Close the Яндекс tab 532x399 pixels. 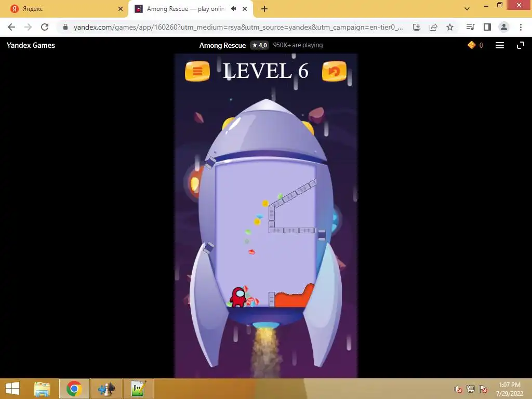coord(121,9)
